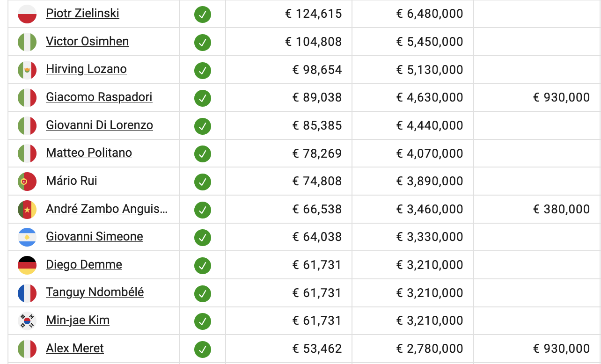
Task: Open Victor Osimhen player page
Action: [88, 42]
